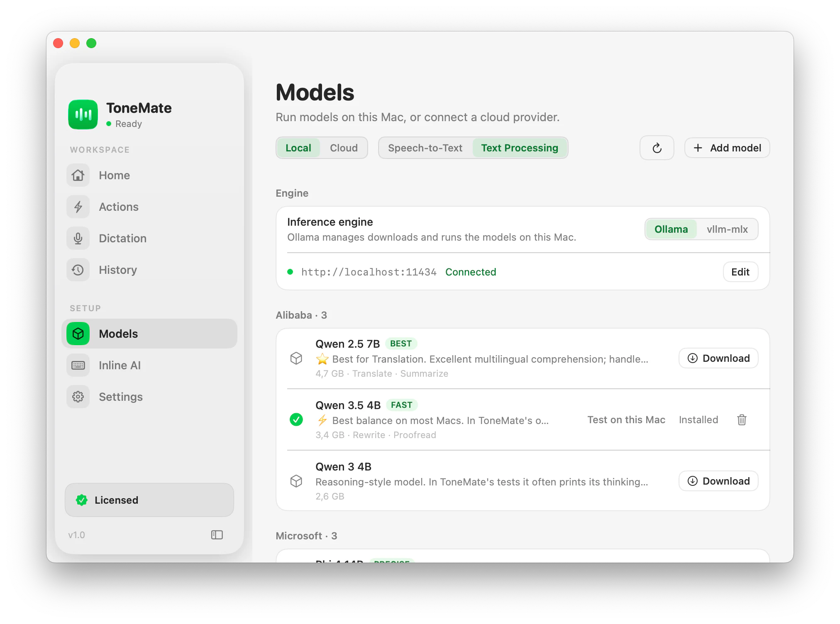Click the Qwen 3 4B cube icon
Image resolution: width=840 pixels, height=624 pixels.
tap(296, 481)
